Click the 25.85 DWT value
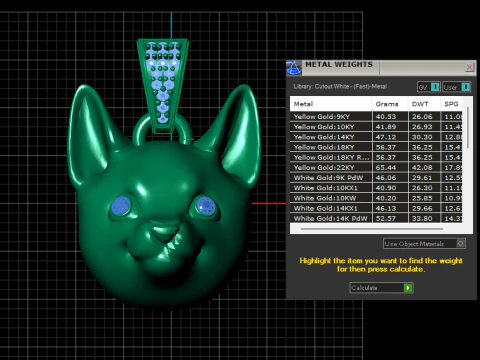This screenshot has height=360, width=480. click(422, 198)
